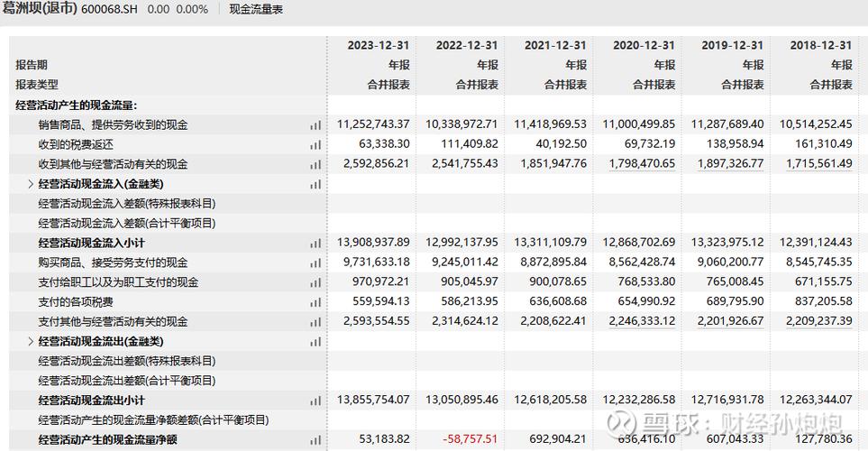Viewport: 868px width, 451px height.
Task: Open chart icon for 收到的税费返还 row
Action: click(x=315, y=145)
